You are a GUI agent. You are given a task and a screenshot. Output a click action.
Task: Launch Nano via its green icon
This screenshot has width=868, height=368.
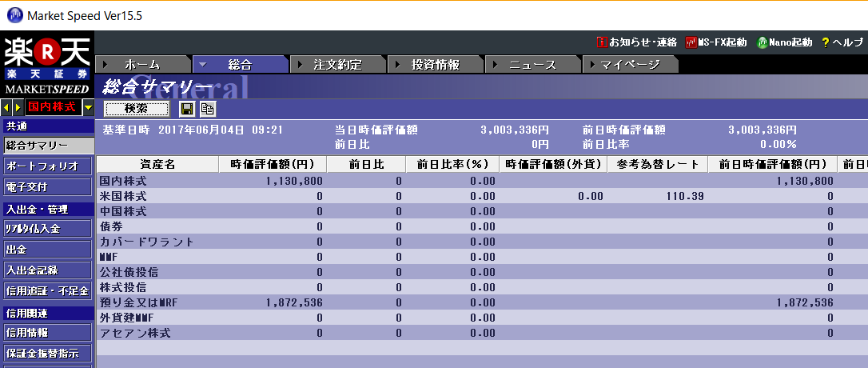click(762, 42)
